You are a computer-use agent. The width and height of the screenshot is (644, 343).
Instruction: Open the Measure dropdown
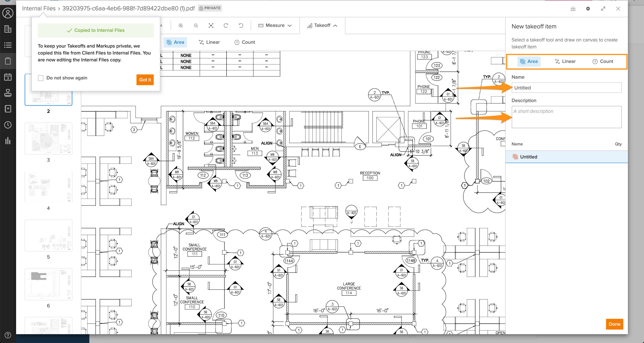[275, 26]
